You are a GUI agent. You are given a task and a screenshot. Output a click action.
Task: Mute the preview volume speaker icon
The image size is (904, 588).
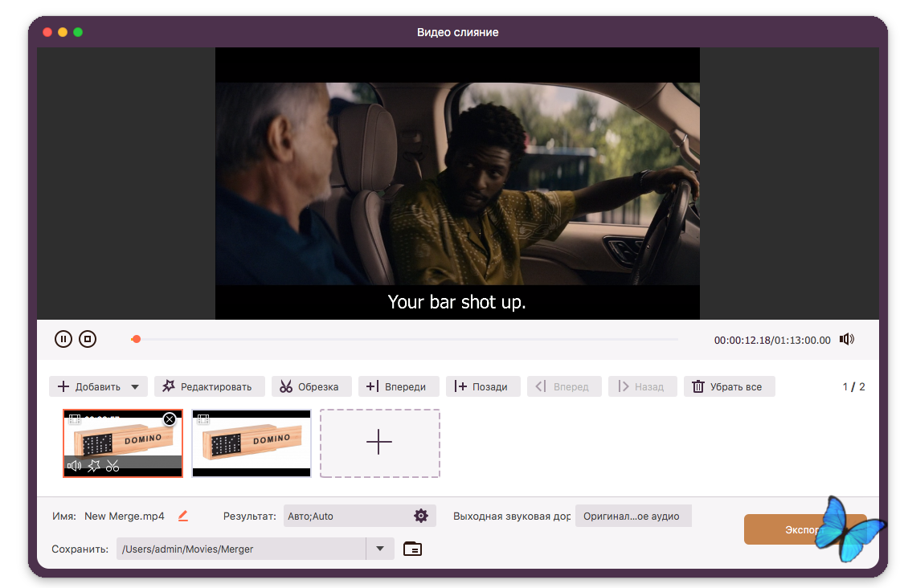click(x=846, y=339)
